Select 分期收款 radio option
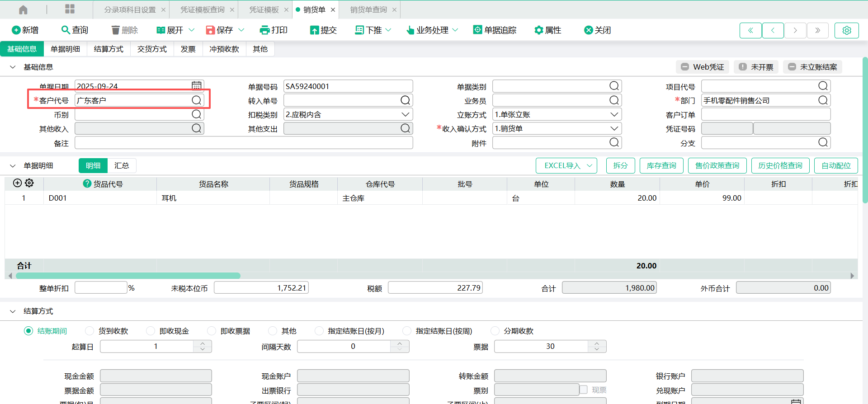Screen dimensions: 868x404 [495, 331]
